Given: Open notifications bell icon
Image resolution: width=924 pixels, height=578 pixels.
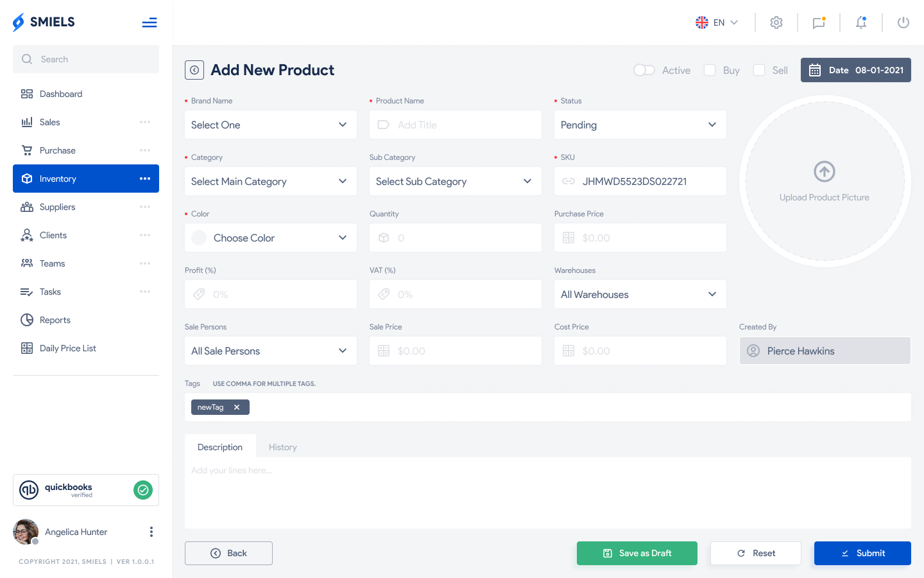Looking at the screenshot, I should point(861,22).
